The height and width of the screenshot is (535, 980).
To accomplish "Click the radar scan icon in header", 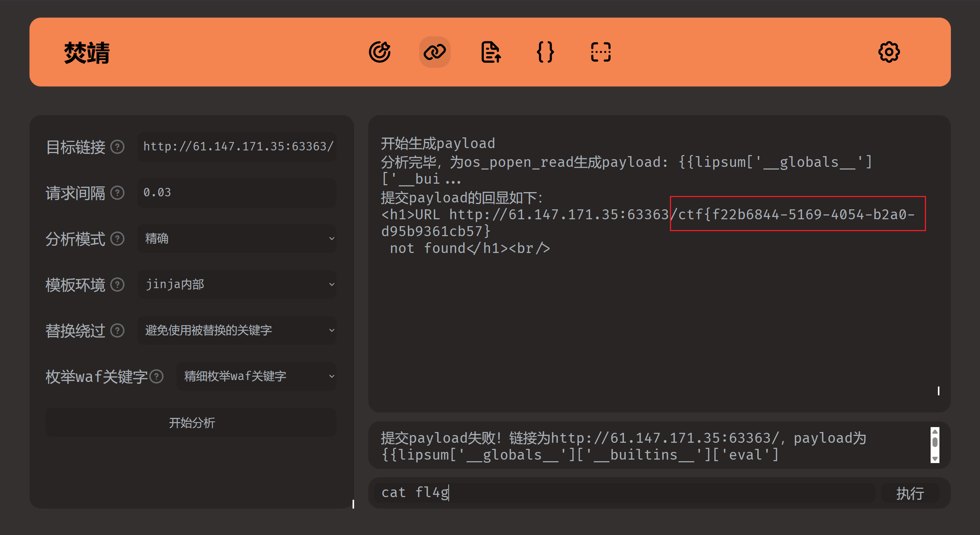I will tap(379, 52).
